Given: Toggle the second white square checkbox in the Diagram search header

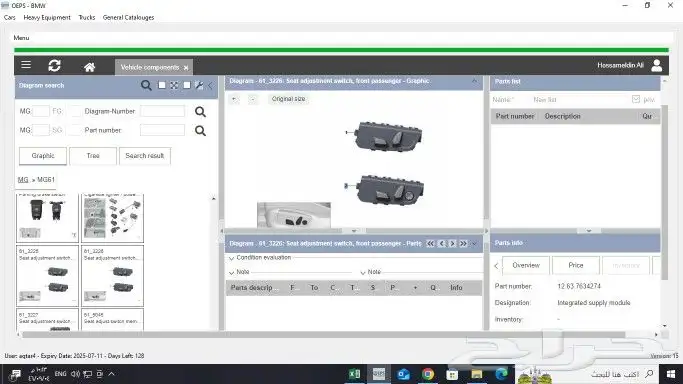Looking at the screenshot, I should [187, 85].
